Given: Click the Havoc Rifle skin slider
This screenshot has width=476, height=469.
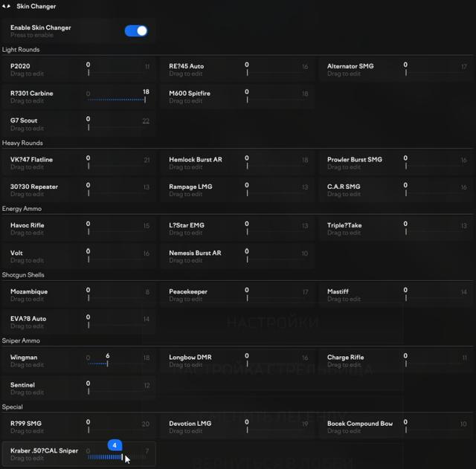Looking at the screenshot, I should [118, 232].
